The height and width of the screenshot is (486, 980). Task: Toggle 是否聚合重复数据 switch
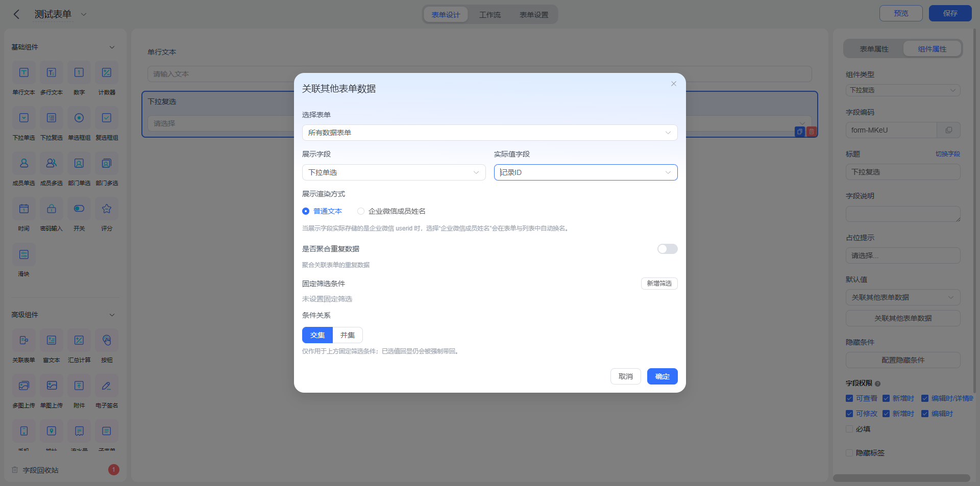coord(667,249)
